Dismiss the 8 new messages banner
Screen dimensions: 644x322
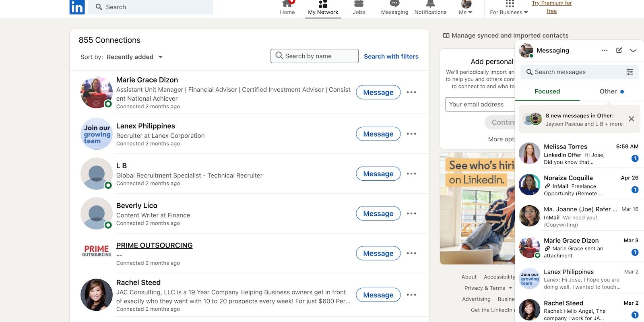[x=631, y=119]
